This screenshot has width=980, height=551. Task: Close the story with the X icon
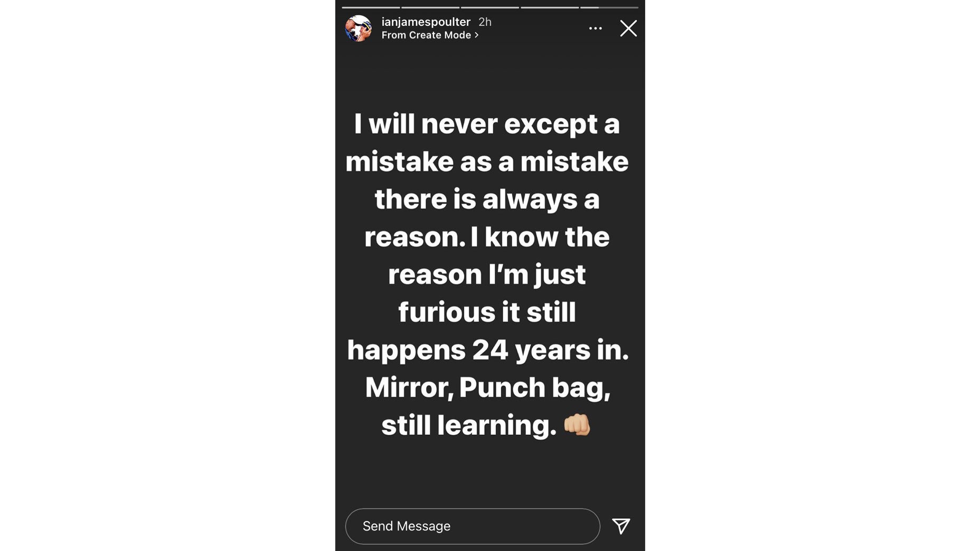point(628,28)
